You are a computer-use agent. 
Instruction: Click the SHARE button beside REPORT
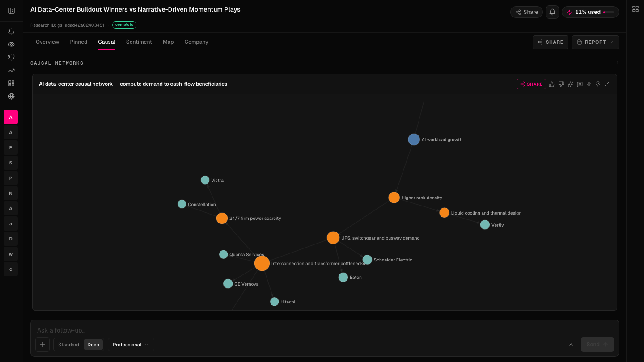pyautogui.click(x=551, y=42)
